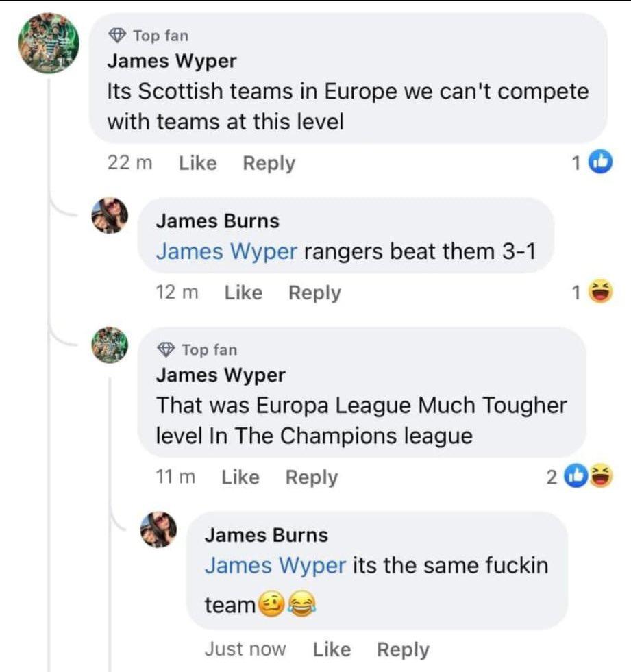Open the blue James Wyper mention in 3-1 reply
This screenshot has width=631, height=672.
(226, 251)
